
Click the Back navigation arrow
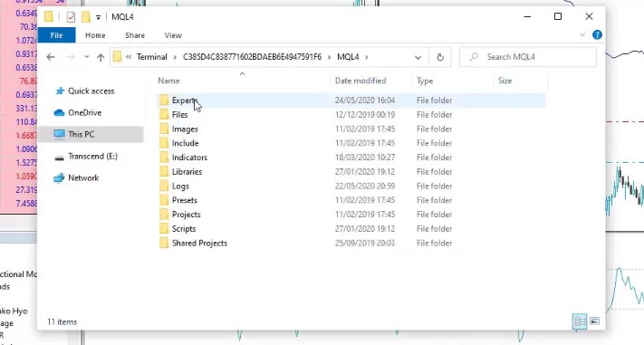[x=51, y=57]
